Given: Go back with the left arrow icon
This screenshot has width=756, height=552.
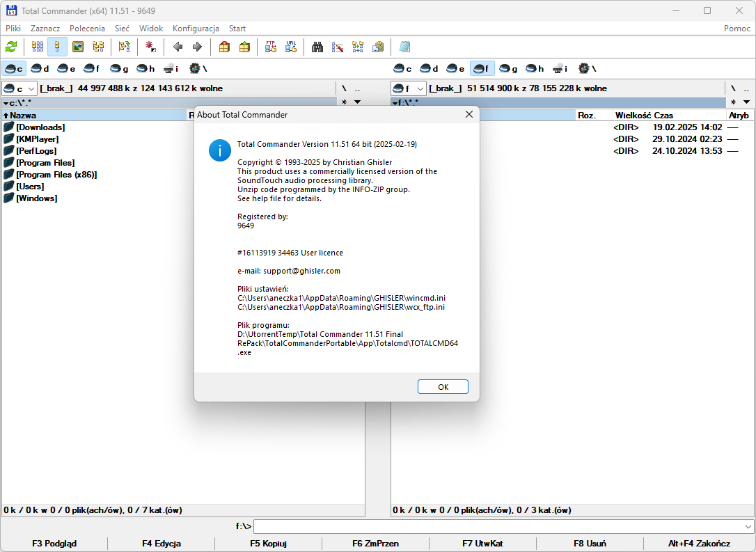Looking at the screenshot, I should pyautogui.click(x=178, y=47).
